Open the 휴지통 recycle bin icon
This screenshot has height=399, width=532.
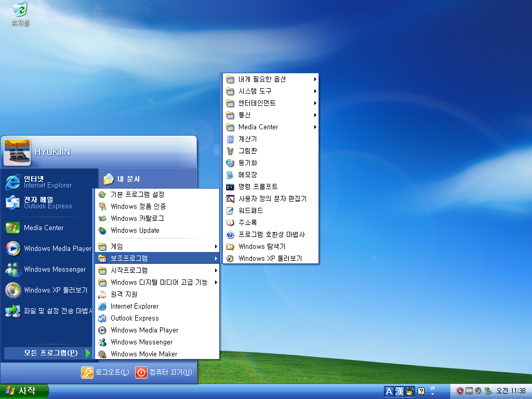coord(20,14)
